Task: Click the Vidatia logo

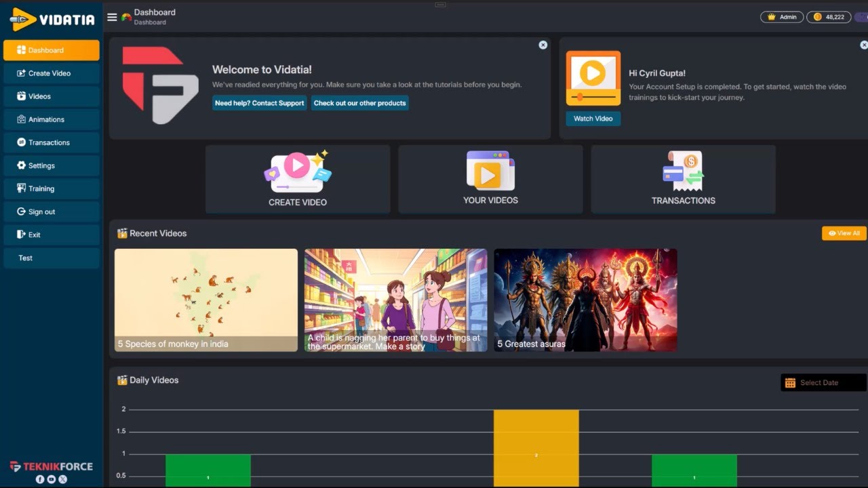Action: [52, 19]
